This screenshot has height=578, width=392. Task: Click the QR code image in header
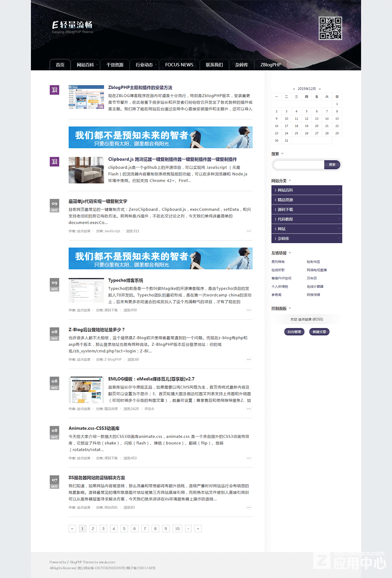coord(330,28)
